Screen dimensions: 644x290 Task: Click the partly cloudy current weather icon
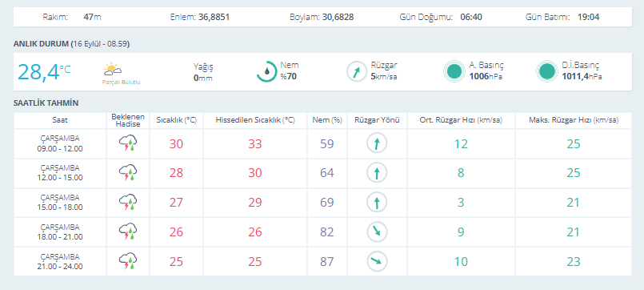113,69
